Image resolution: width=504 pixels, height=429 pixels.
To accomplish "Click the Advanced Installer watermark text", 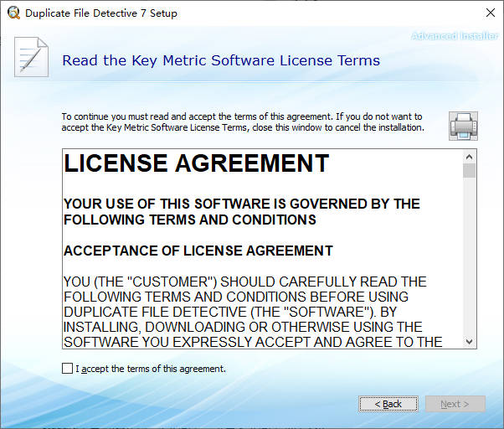I will point(455,36).
